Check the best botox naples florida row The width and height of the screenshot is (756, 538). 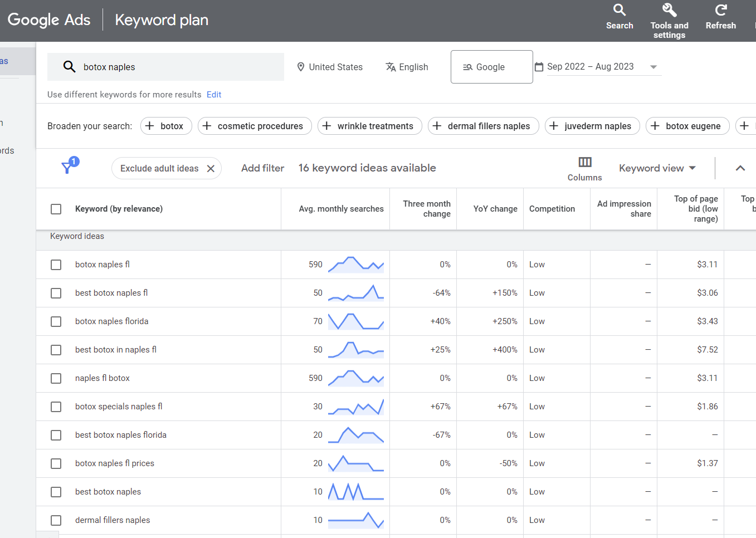point(56,435)
